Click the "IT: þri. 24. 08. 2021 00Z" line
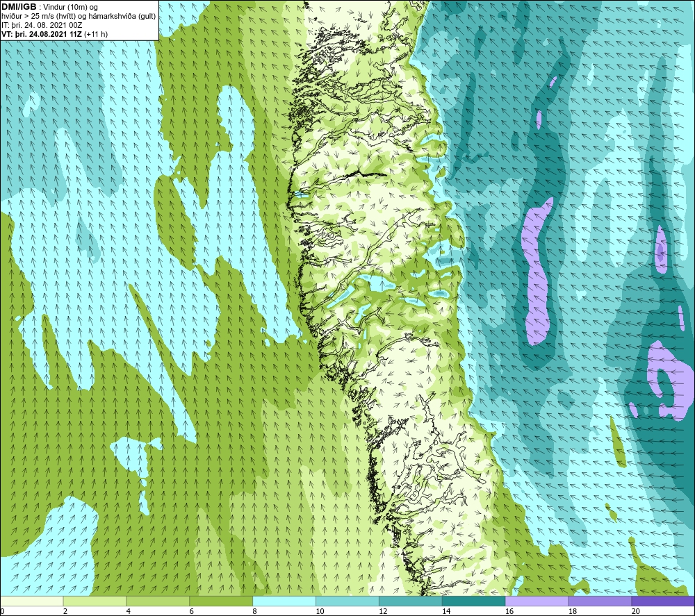695x616 pixels. [42, 25]
